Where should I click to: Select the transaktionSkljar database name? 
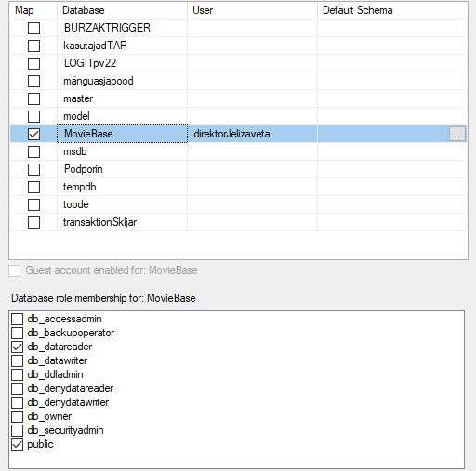pos(99,222)
